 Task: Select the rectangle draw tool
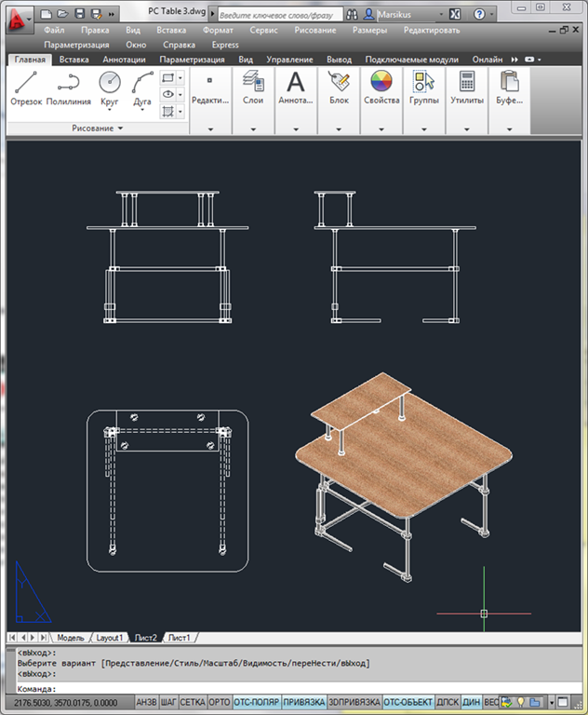[168, 78]
